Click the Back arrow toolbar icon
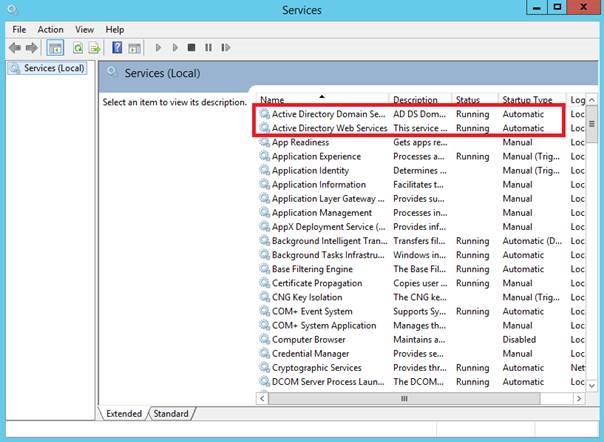The width and height of the screenshot is (604, 442). (x=15, y=48)
